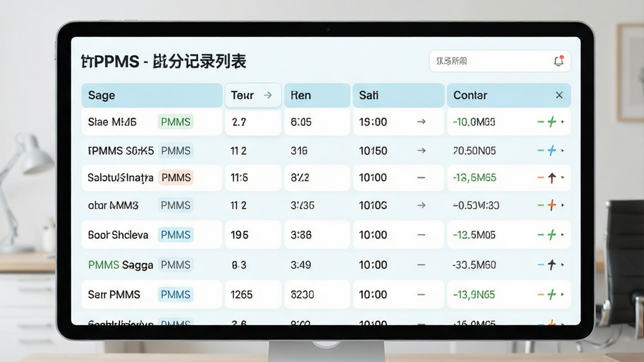
Task: Expand the caret at end of Serr PMMS row
Action: pyautogui.click(x=563, y=294)
